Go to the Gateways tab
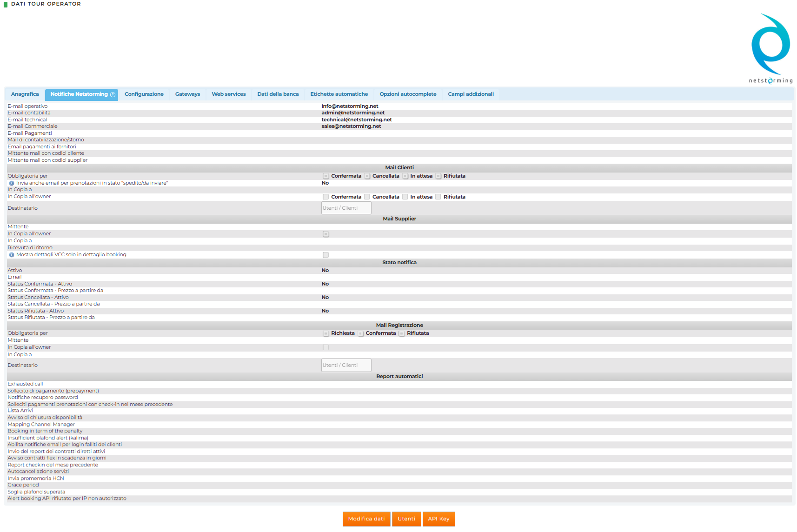 [x=187, y=94]
